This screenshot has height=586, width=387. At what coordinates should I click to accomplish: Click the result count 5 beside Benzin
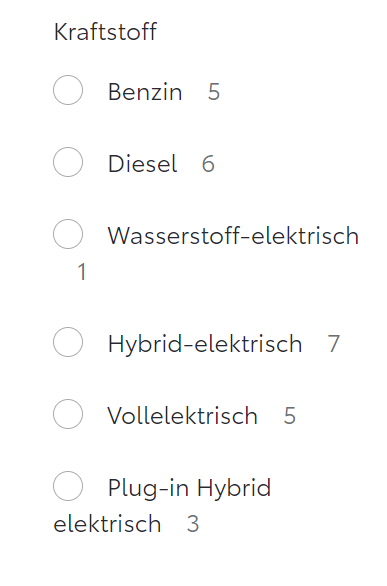tap(214, 92)
